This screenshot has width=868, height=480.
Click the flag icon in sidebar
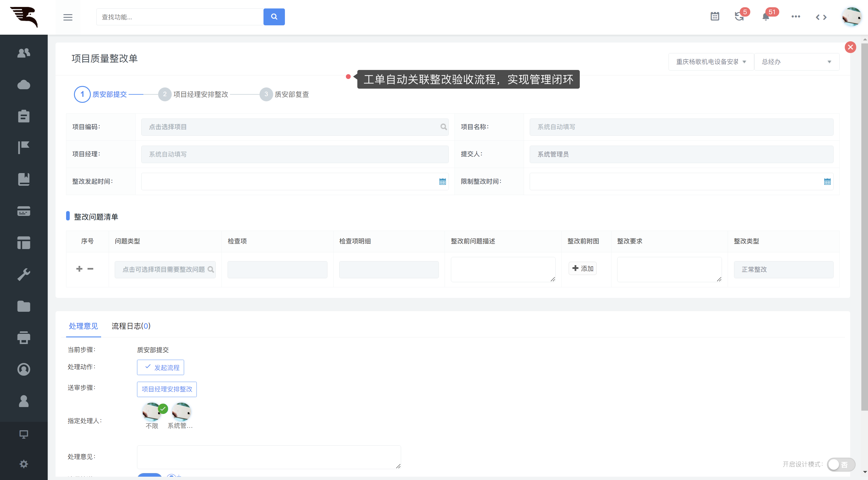click(x=24, y=147)
